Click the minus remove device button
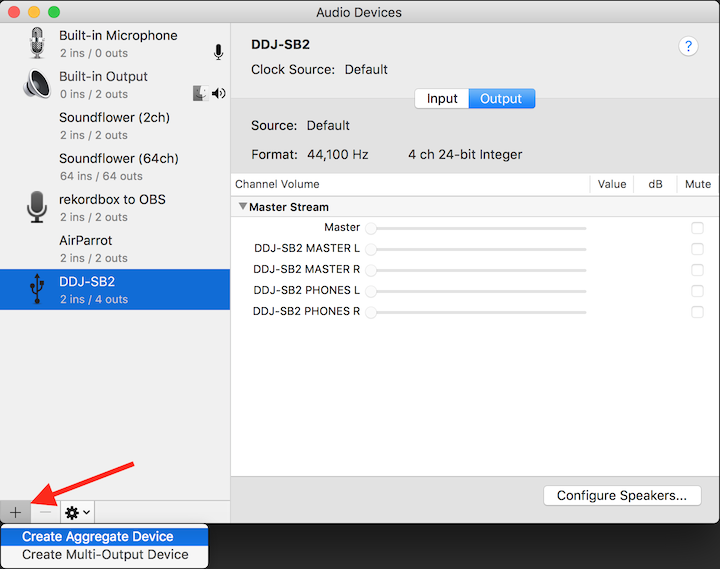The image size is (720, 569). (x=45, y=512)
